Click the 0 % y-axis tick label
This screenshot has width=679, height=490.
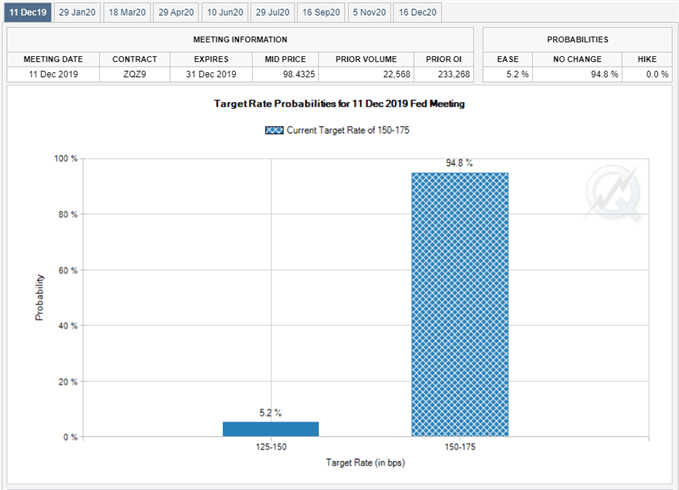70,437
